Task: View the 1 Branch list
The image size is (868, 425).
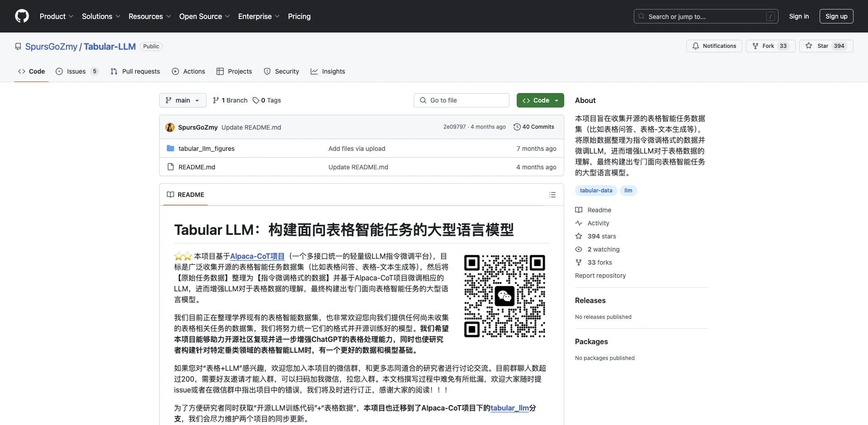Action: [230, 100]
